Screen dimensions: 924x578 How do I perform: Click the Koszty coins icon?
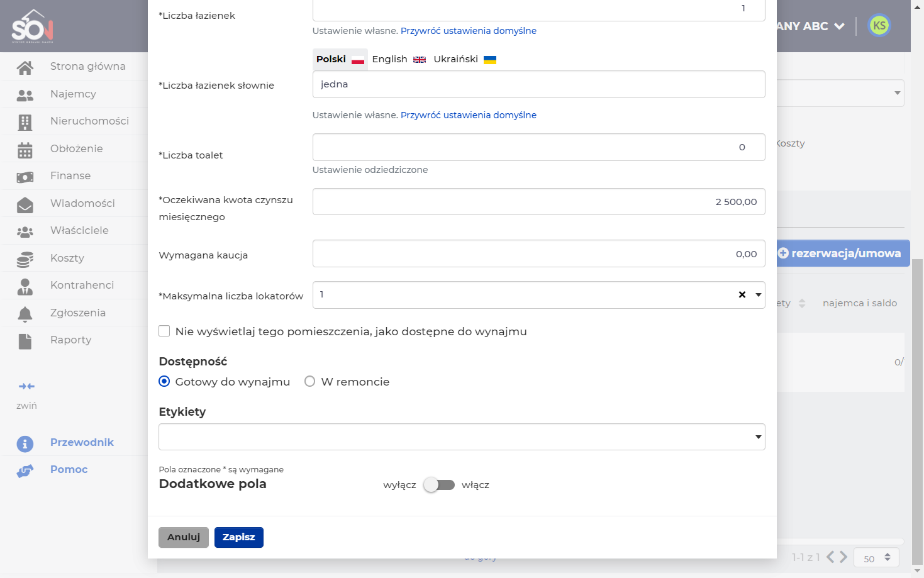25,259
